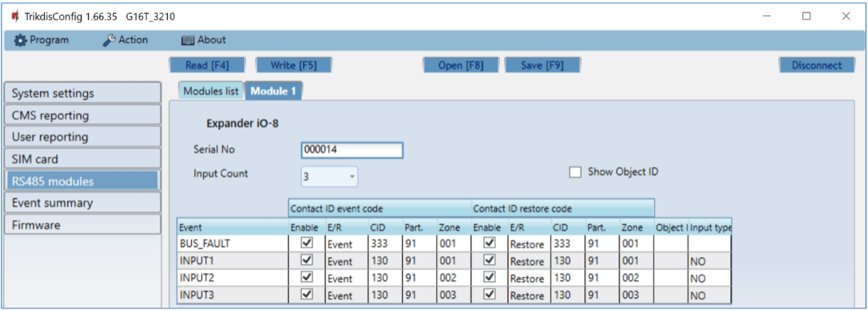The height and width of the screenshot is (311, 868).
Task: Open the Action menu
Action: click(125, 40)
